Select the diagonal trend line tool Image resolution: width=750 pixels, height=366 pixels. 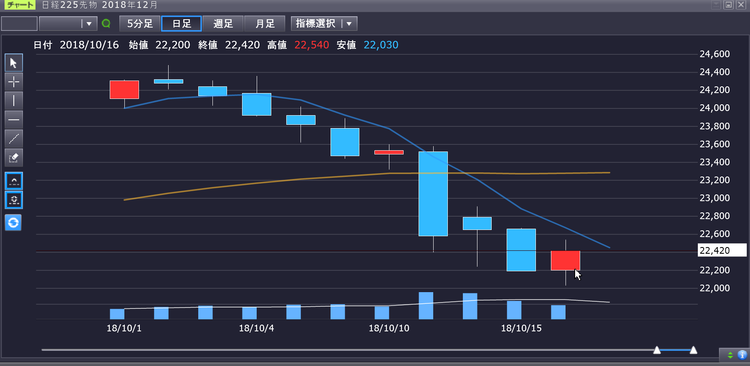pos(13,138)
